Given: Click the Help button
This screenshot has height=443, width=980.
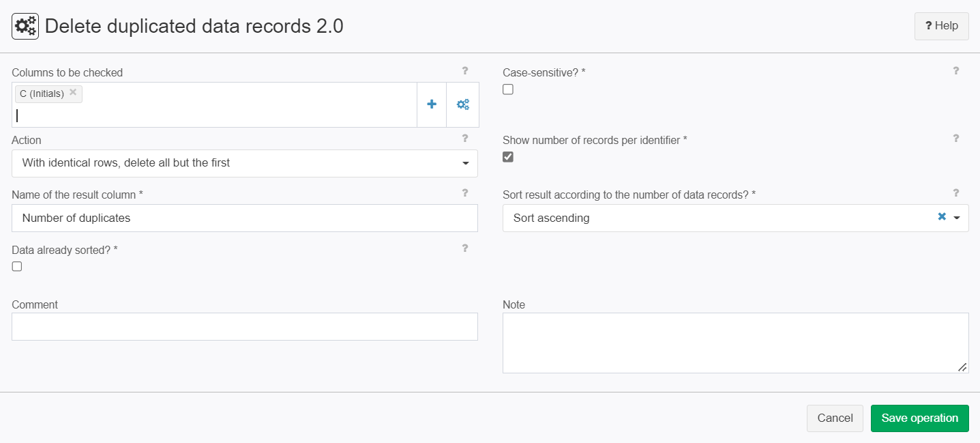Looking at the screenshot, I should 941,26.
